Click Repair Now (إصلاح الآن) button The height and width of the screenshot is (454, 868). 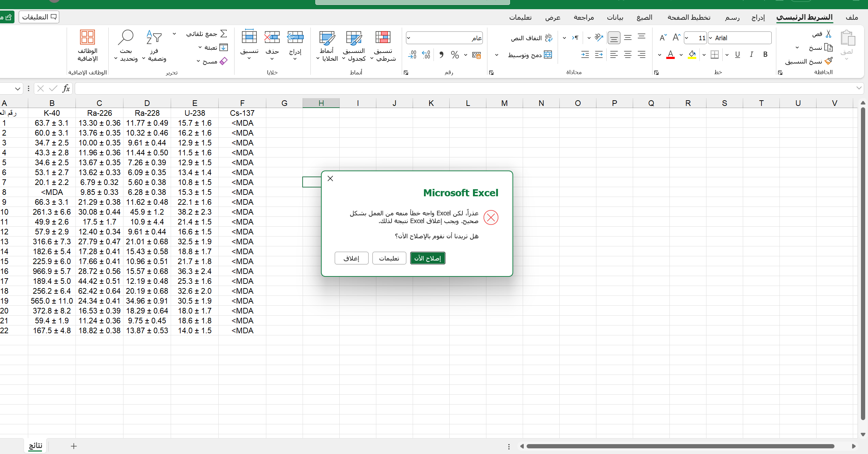point(427,258)
